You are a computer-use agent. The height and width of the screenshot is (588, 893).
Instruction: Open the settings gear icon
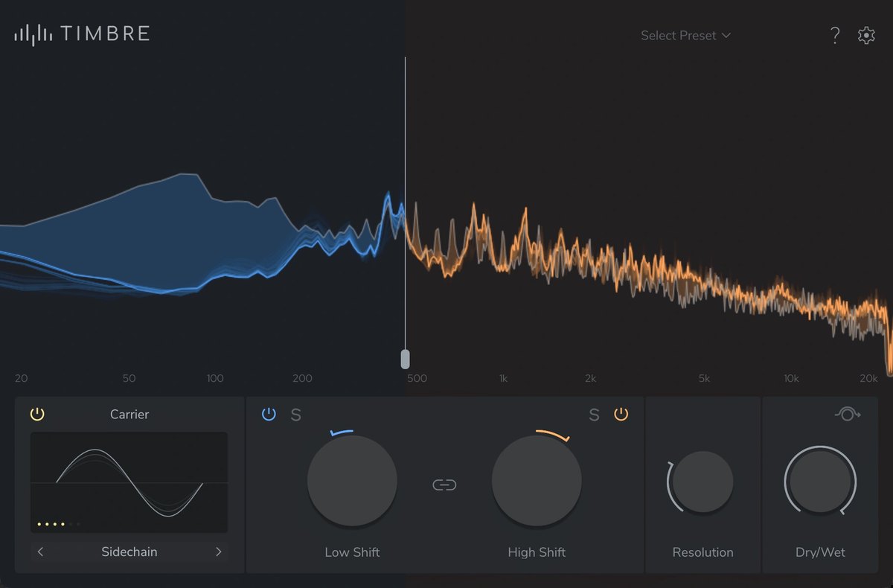(866, 35)
